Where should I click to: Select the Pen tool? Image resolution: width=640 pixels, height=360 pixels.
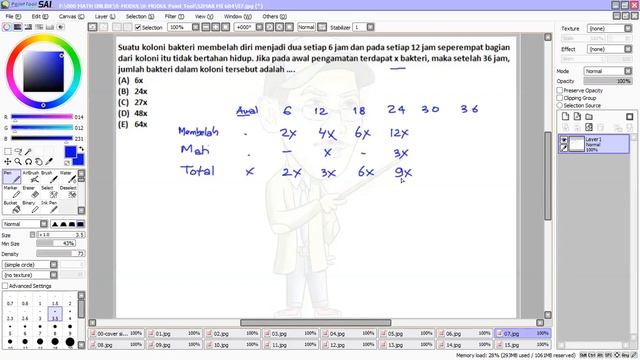11,177
